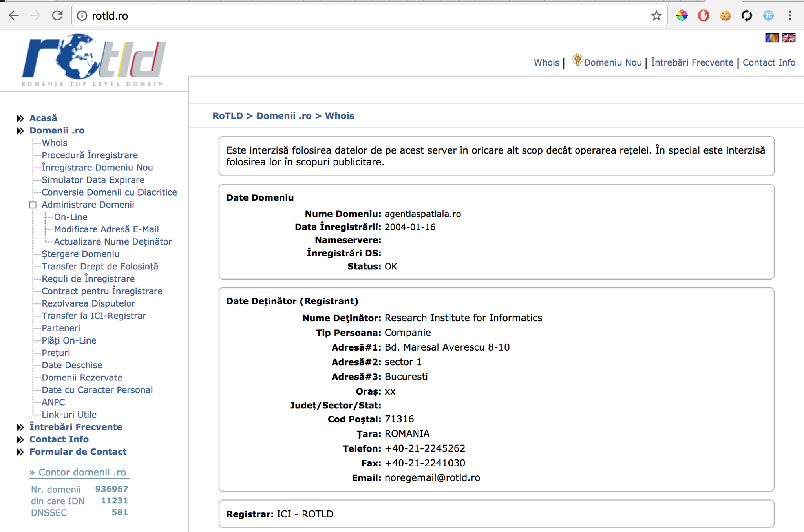Click Domenii .ro in the breadcrumb
This screenshot has height=532, width=804.
point(284,116)
